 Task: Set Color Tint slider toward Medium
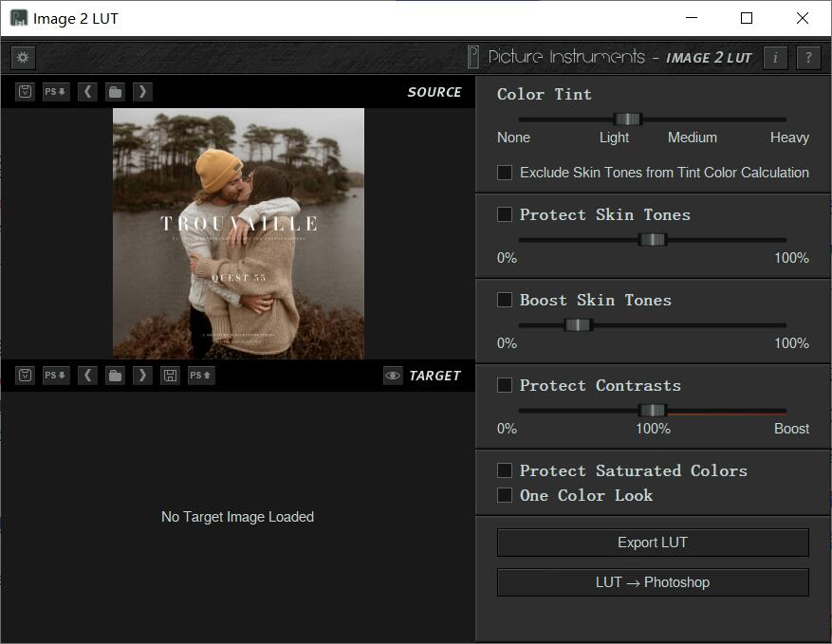tap(692, 119)
